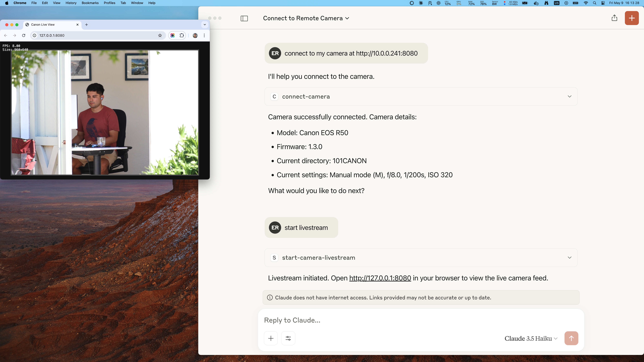Image resolution: width=644 pixels, height=362 pixels.
Task: Open Chrome three-dot menu
Action: [204, 35]
